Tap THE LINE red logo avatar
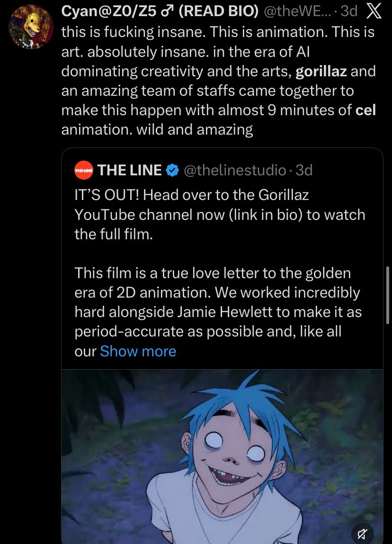 pos(83,171)
